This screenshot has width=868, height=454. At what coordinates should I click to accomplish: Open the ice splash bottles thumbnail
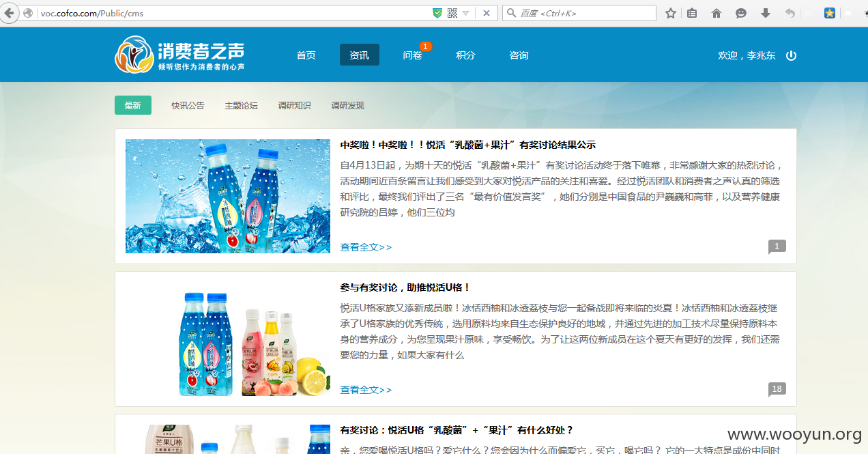pos(228,196)
